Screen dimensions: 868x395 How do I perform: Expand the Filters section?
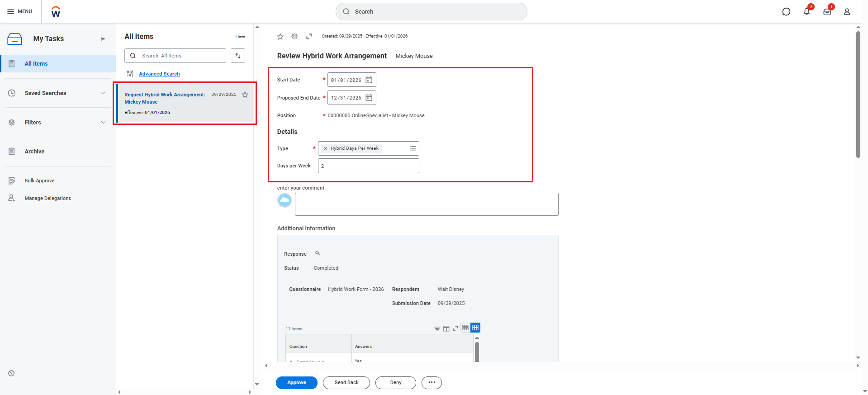coord(103,123)
